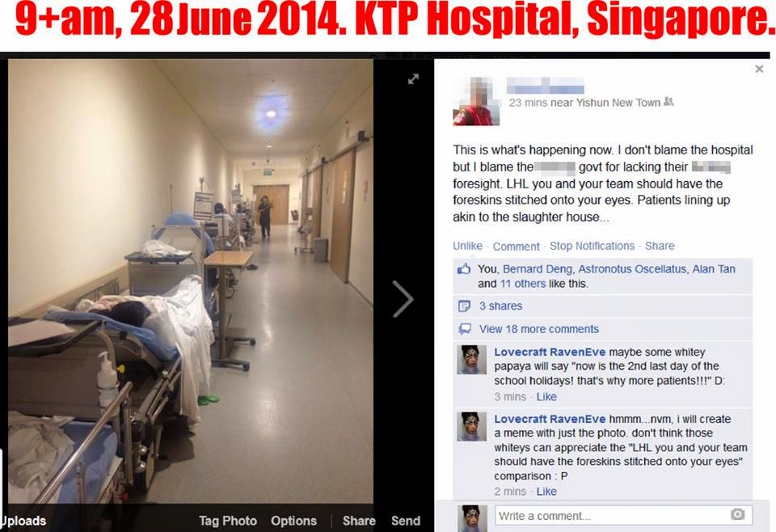Toggle Unlike on the post
Viewport: 776px width, 532px height.
point(467,246)
